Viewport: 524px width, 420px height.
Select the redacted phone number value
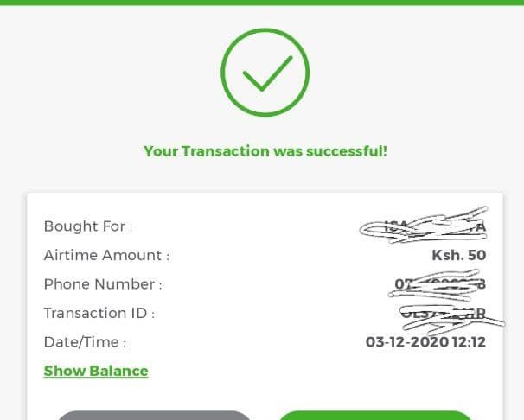(x=438, y=284)
